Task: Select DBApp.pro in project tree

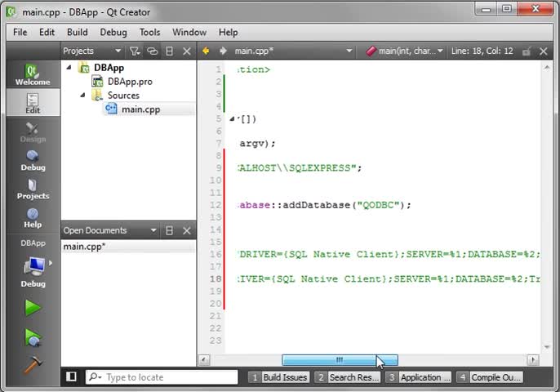Action: (130, 82)
